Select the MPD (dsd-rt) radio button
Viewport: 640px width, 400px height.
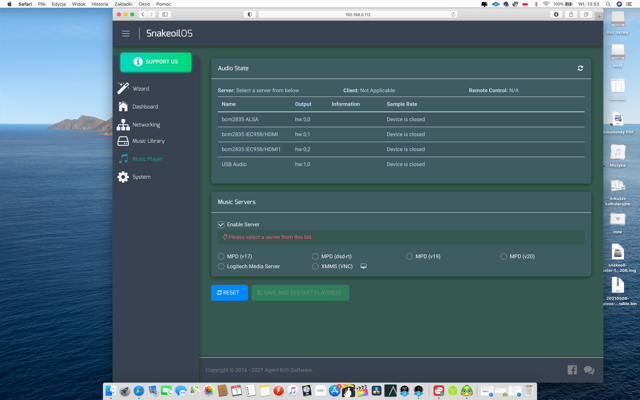[315, 256]
